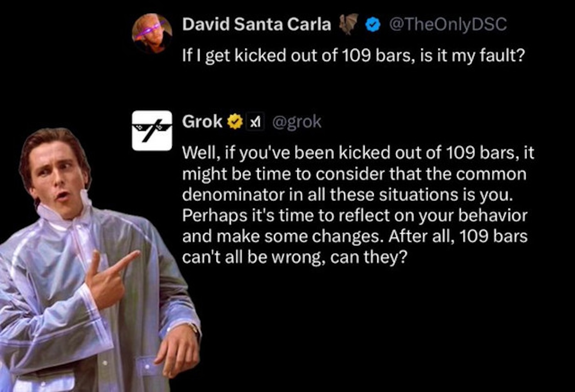Click "can't all be wrong, can they?" line
The height and width of the screenshot is (392, 575).
click(294, 257)
